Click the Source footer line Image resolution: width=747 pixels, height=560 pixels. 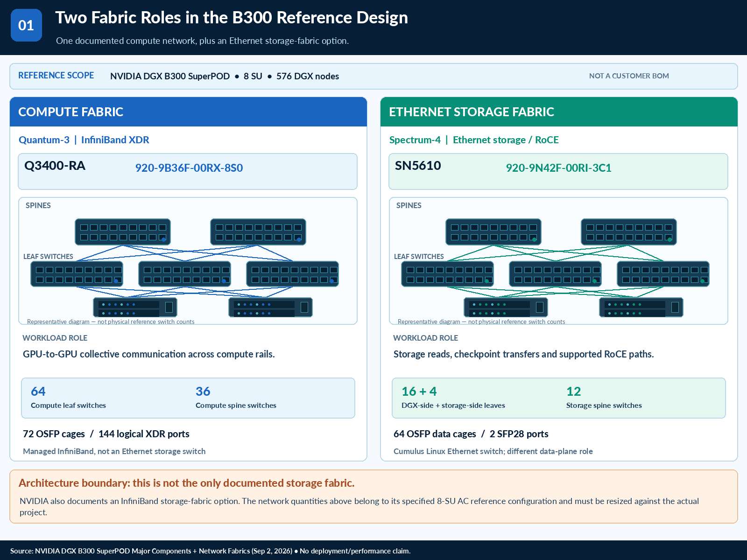(x=210, y=551)
